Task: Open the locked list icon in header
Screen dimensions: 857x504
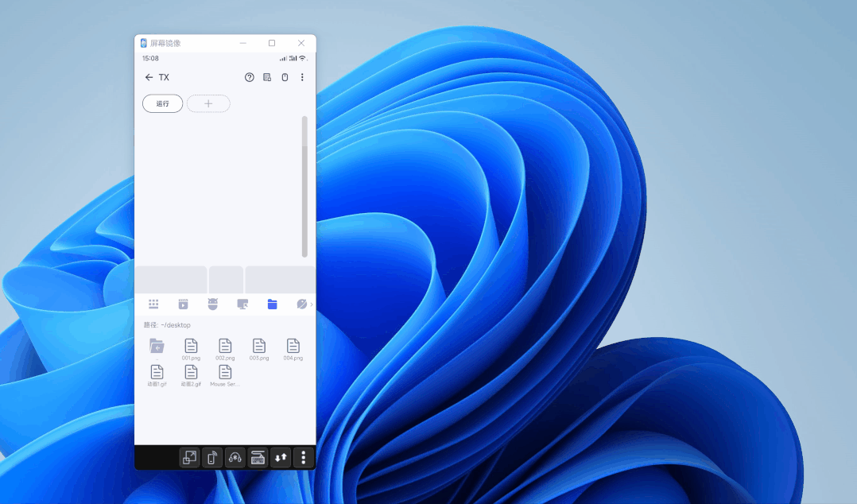Action: (x=267, y=78)
